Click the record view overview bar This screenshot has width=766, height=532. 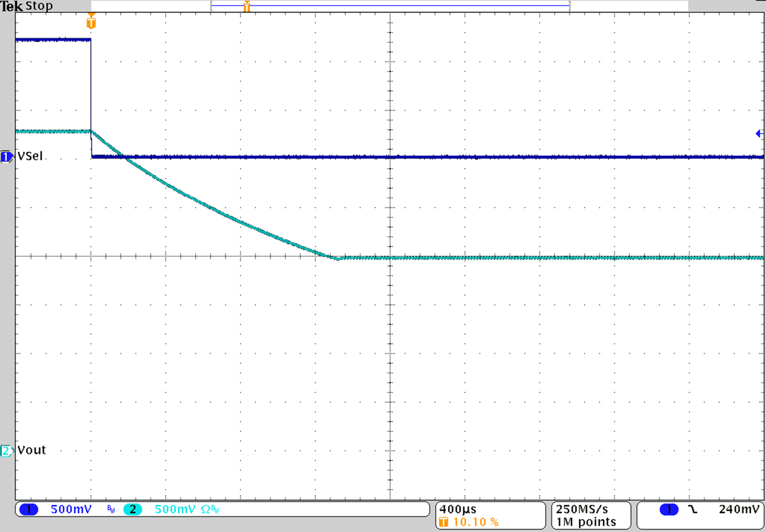390,6
